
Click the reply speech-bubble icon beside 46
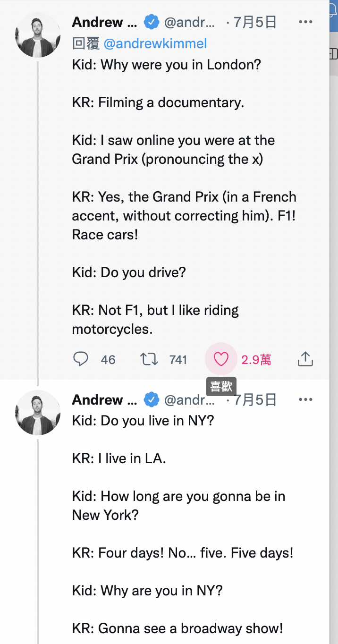click(x=81, y=359)
